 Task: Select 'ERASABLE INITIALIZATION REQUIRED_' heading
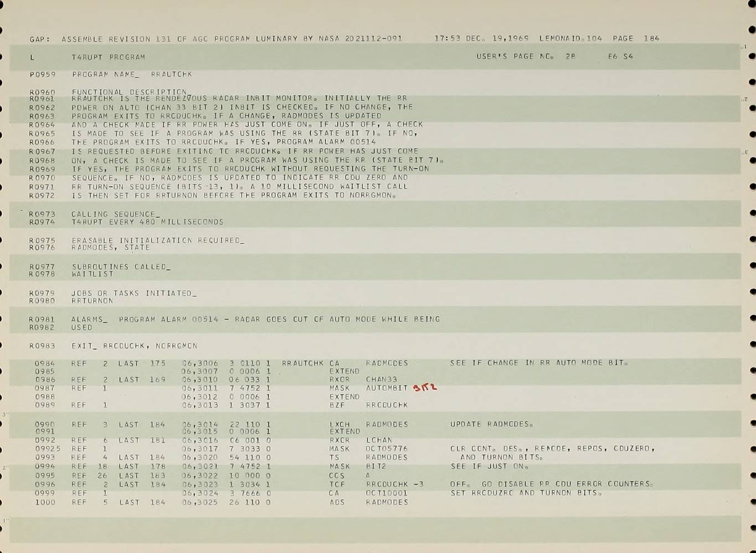[158, 241]
